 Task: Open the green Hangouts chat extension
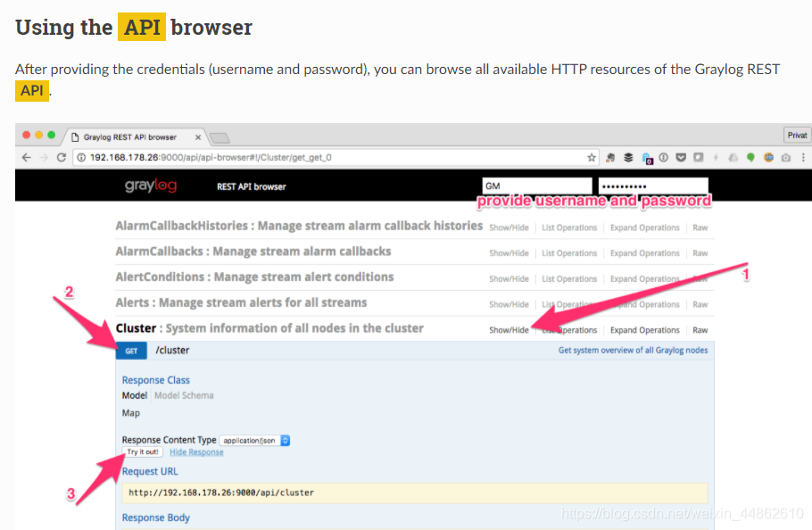point(750,157)
